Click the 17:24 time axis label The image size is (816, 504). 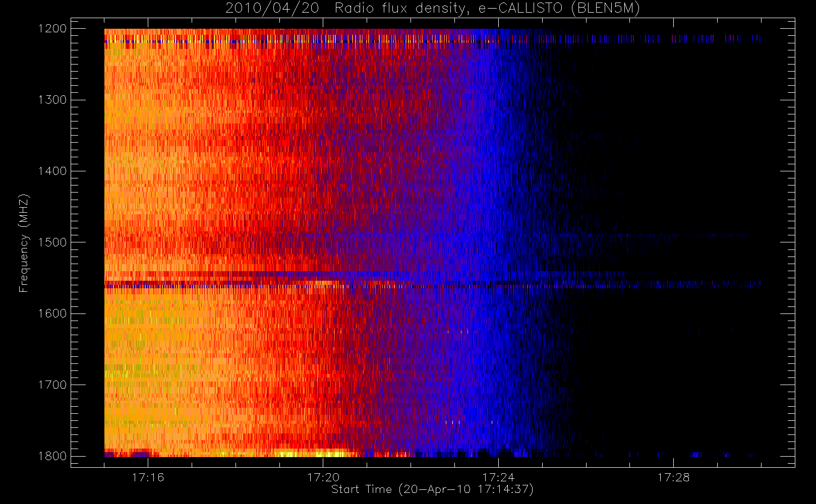(498, 477)
